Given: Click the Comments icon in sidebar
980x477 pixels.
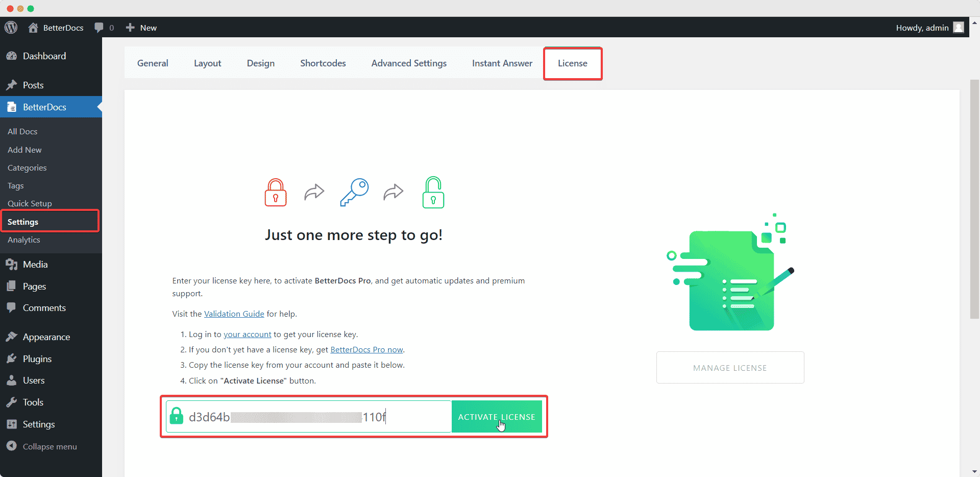Looking at the screenshot, I should pos(12,308).
